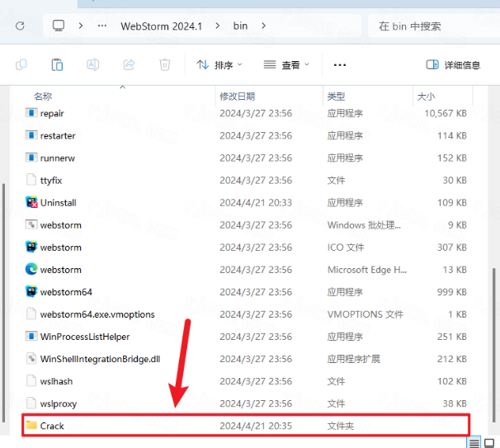Click the wslproxy size 38 KB
Image resolution: width=500 pixels, height=448 pixels.
[x=455, y=403]
